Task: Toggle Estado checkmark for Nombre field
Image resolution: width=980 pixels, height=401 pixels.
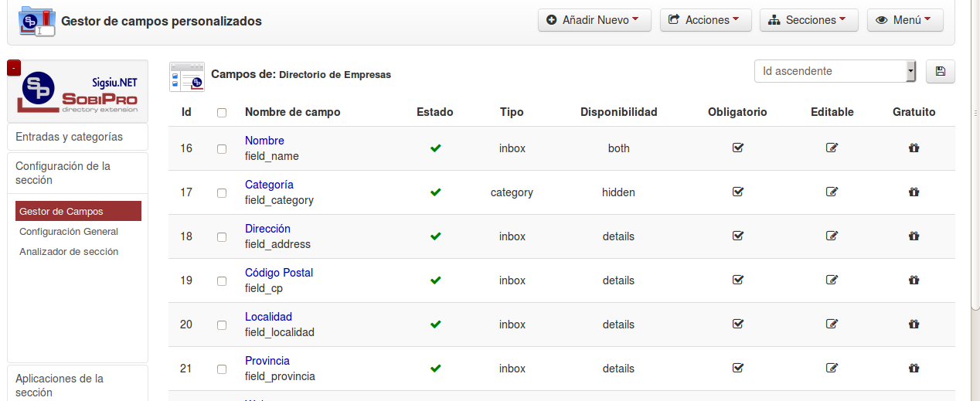Action: click(x=435, y=148)
